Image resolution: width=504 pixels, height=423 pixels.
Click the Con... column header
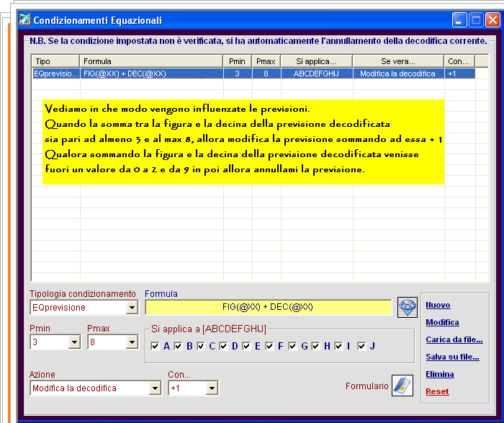[459, 61]
